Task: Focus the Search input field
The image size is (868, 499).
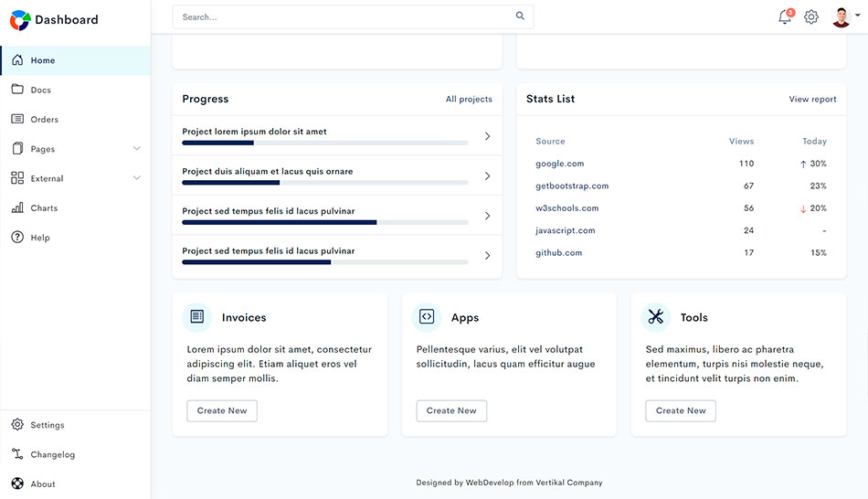Action: pyautogui.click(x=353, y=16)
